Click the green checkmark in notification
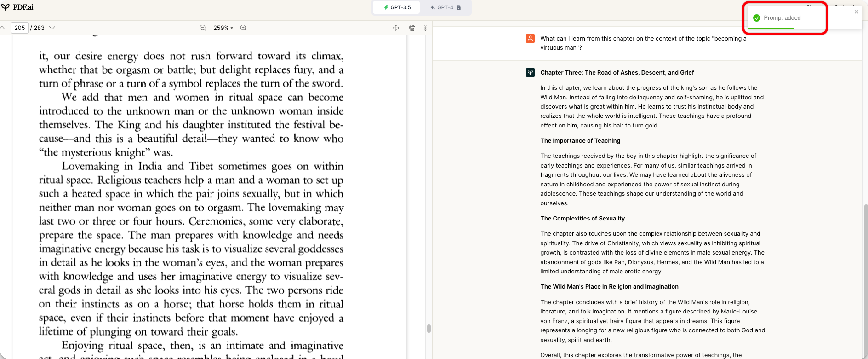The height and width of the screenshot is (359, 868). [757, 18]
